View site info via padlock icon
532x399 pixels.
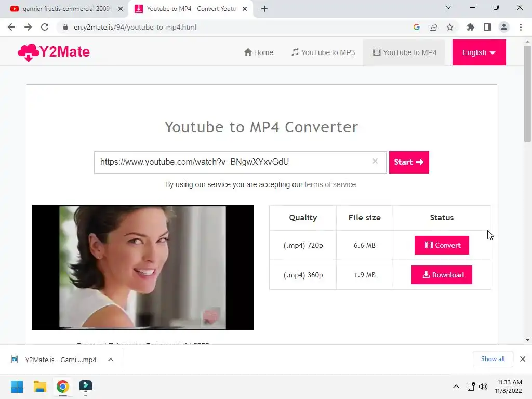coord(65,27)
